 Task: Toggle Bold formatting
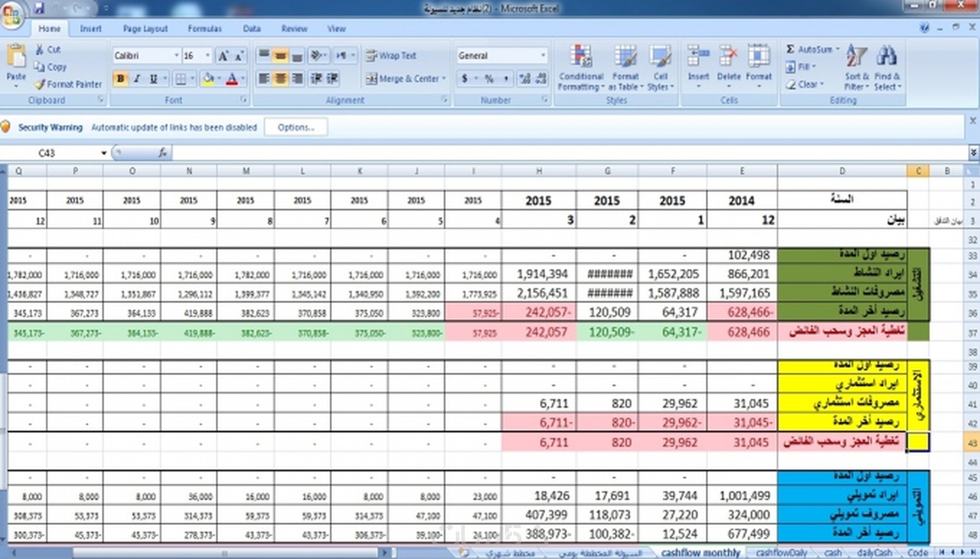pyautogui.click(x=120, y=78)
